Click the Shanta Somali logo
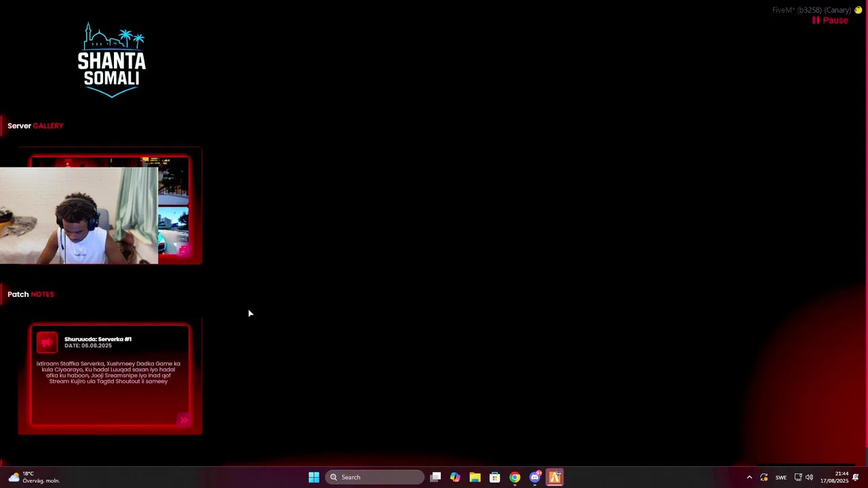 pos(112,60)
